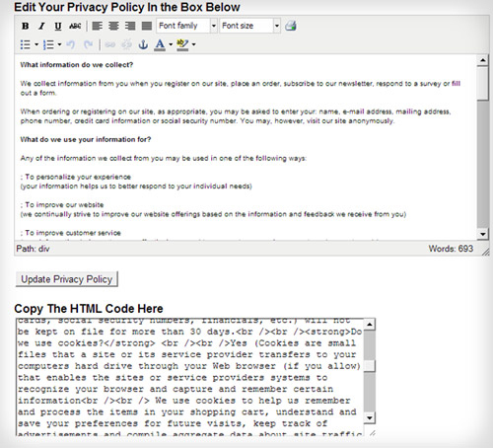Expand bullet list style options arrow

click(36, 44)
